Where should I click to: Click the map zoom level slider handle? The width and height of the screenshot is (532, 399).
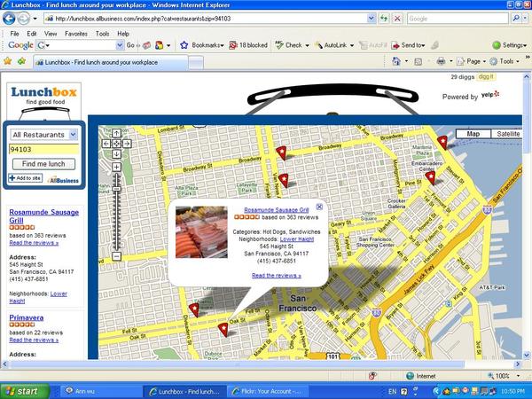[116, 189]
